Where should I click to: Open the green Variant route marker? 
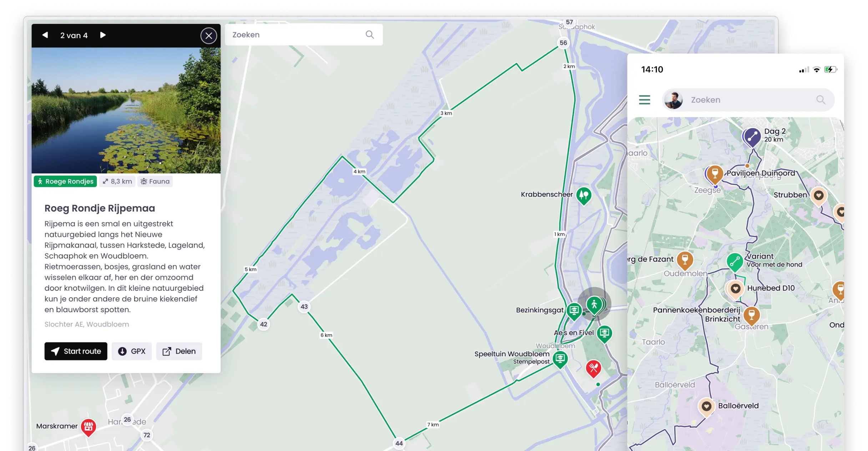pyautogui.click(x=735, y=263)
